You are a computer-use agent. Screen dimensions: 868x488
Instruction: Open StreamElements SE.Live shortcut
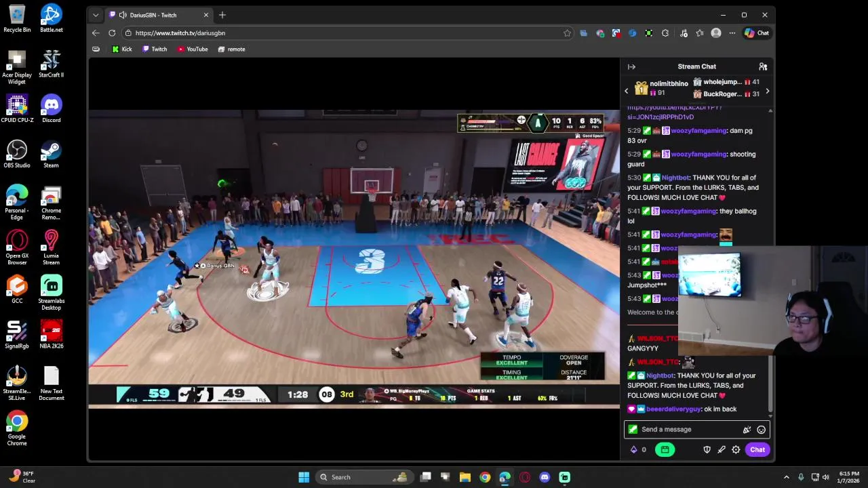coord(17,383)
